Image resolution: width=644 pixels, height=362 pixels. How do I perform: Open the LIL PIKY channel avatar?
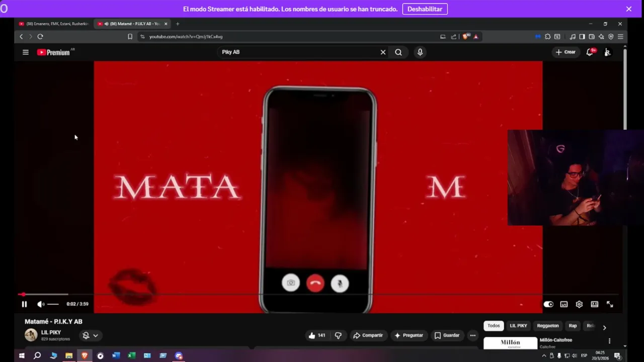[x=31, y=335]
